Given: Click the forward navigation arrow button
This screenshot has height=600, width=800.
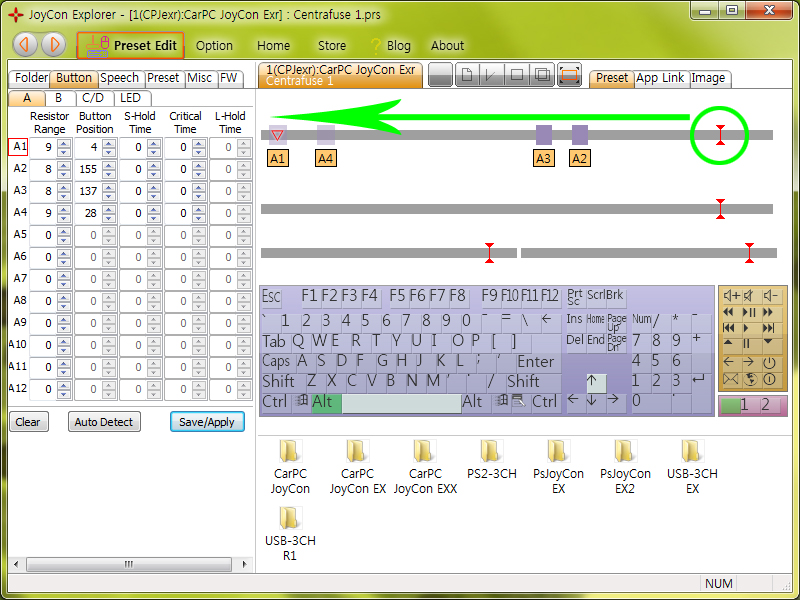Looking at the screenshot, I should point(54,45).
